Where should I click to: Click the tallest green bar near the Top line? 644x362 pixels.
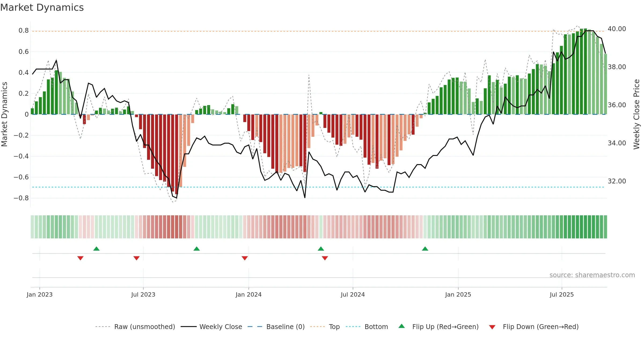point(586,71)
